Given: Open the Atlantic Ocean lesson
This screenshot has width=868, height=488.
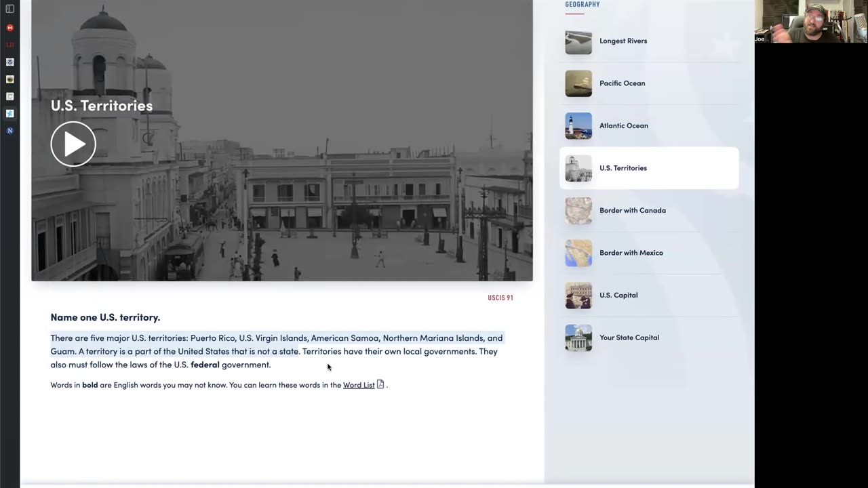Looking at the screenshot, I should click(649, 125).
